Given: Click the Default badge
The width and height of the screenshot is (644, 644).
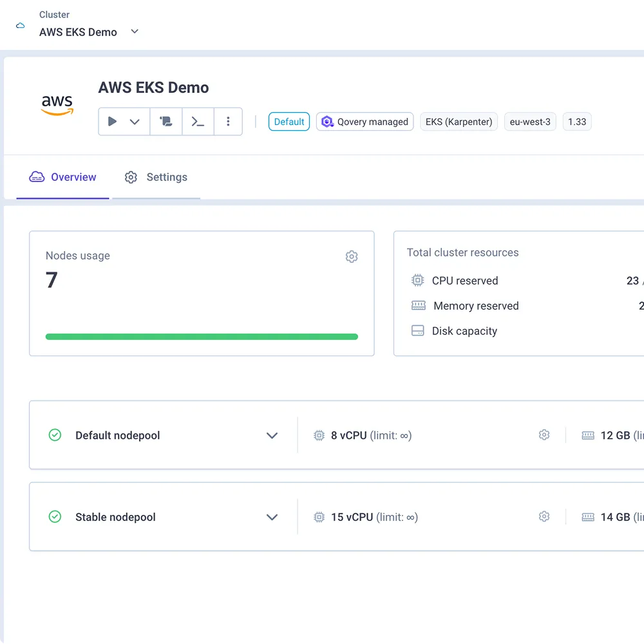Looking at the screenshot, I should click(x=289, y=122).
